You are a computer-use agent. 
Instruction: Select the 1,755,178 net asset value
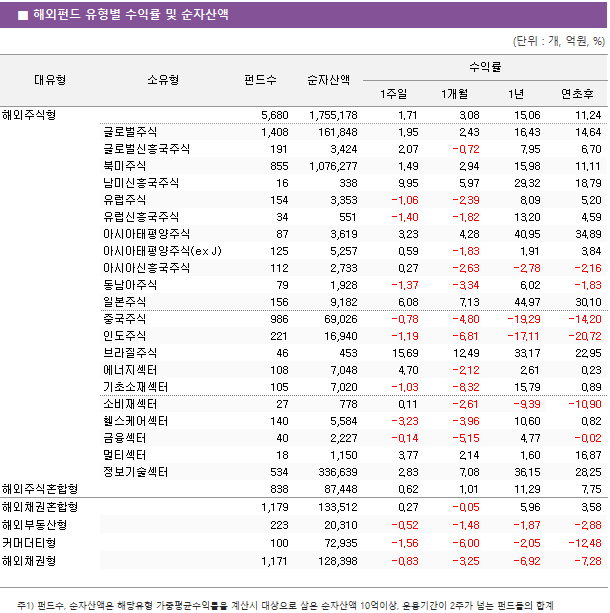coord(333,115)
